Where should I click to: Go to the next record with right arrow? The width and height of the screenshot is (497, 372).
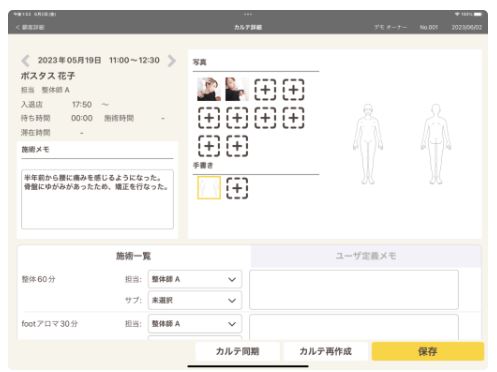pyautogui.click(x=172, y=61)
